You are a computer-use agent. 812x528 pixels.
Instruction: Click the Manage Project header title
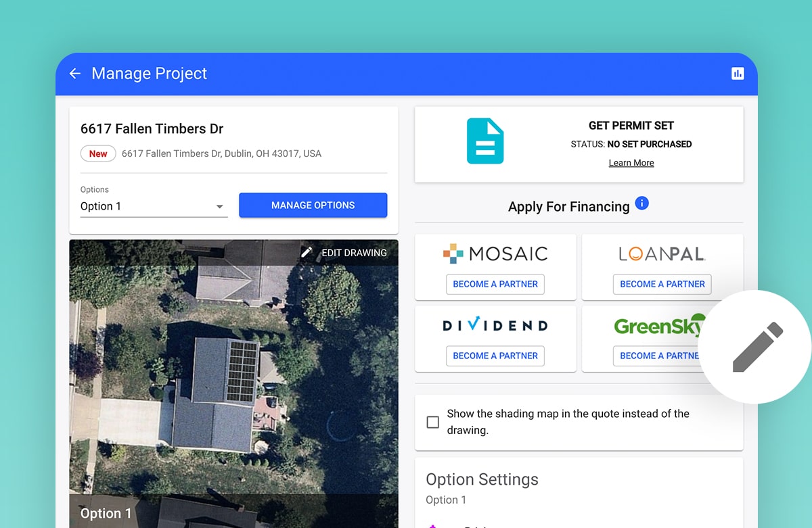(150, 74)
